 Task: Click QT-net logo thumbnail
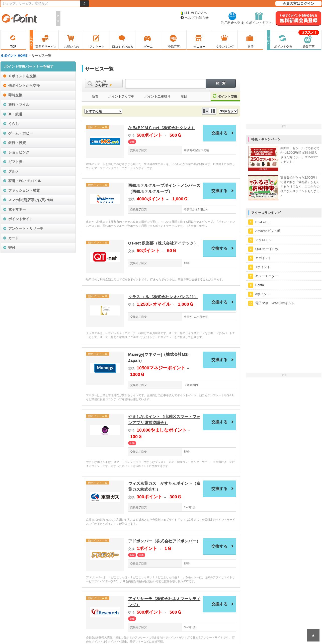click(x=105, y=257)
